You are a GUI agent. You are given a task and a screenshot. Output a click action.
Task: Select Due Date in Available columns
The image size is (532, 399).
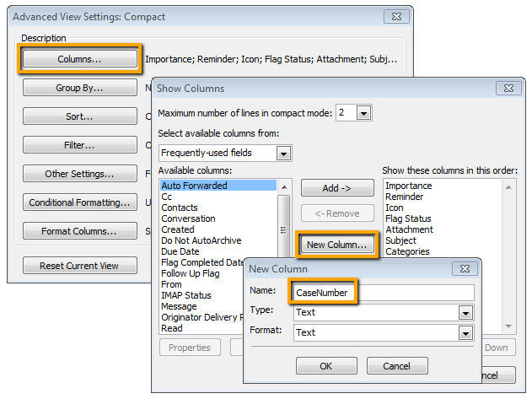[x=218, y=251]
